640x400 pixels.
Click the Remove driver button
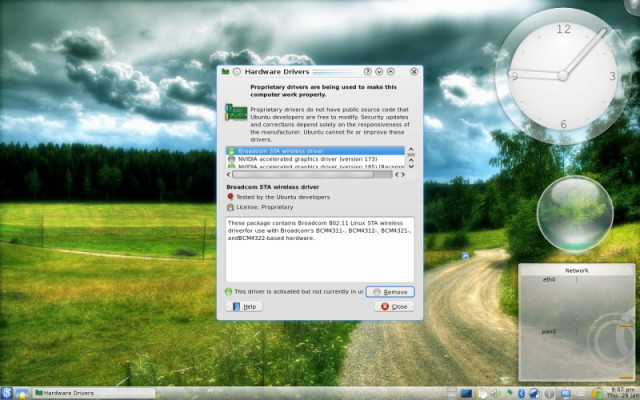(390, 291)
